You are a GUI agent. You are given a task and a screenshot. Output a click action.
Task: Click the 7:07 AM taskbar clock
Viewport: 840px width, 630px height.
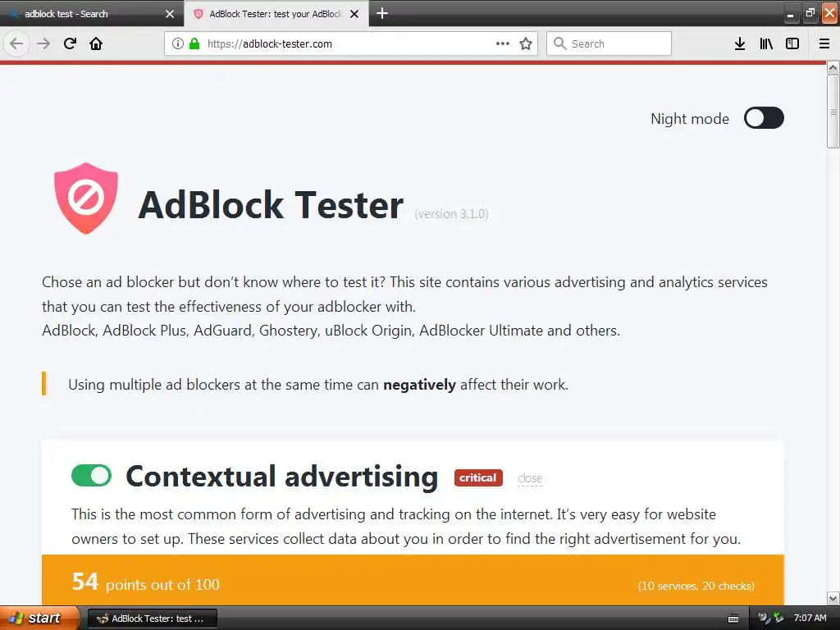(810, 618)
